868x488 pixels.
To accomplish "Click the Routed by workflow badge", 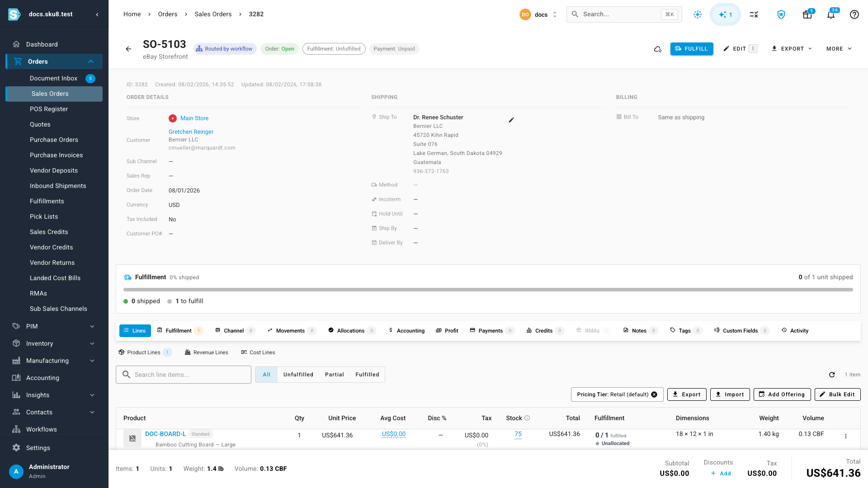I will point(225,49).
